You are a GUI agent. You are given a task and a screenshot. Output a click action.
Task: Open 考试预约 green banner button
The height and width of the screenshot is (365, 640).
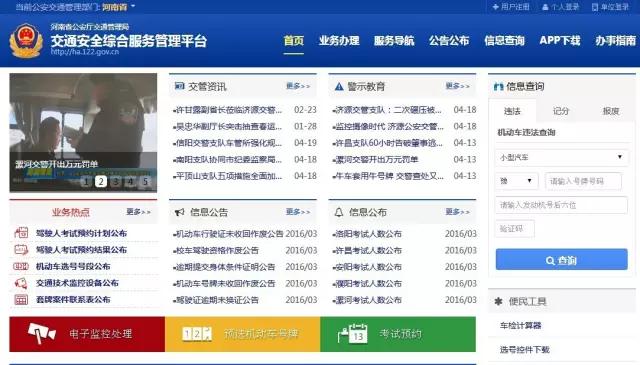point(398,334)
